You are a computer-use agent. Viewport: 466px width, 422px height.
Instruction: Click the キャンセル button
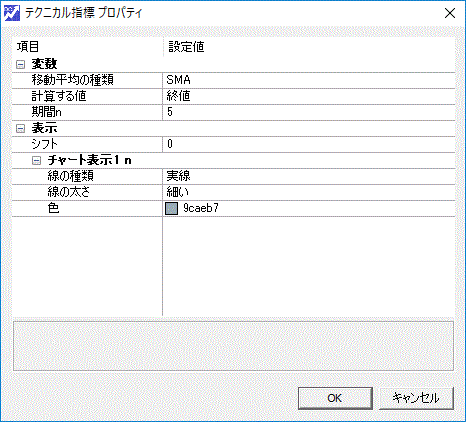(x=416, y=398)
